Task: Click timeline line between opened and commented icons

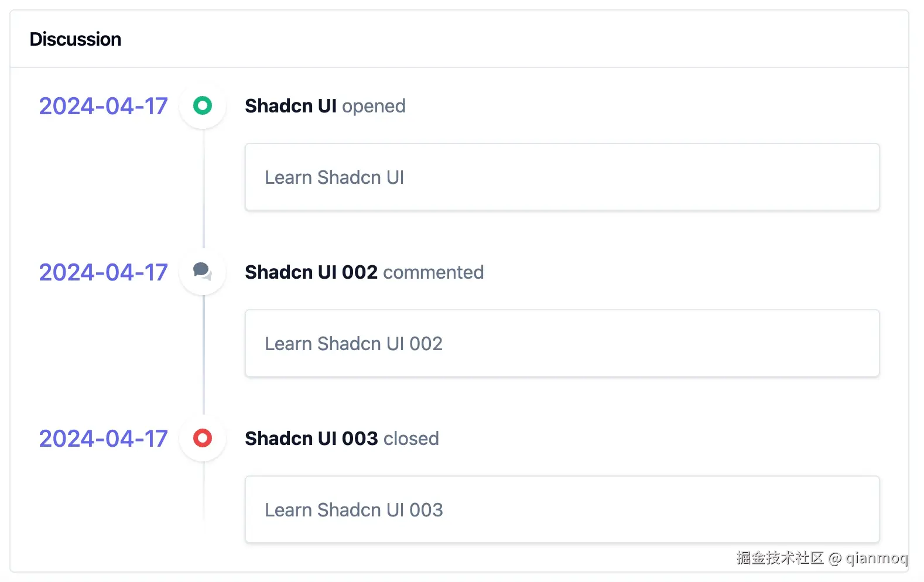Action: point(203,189)
